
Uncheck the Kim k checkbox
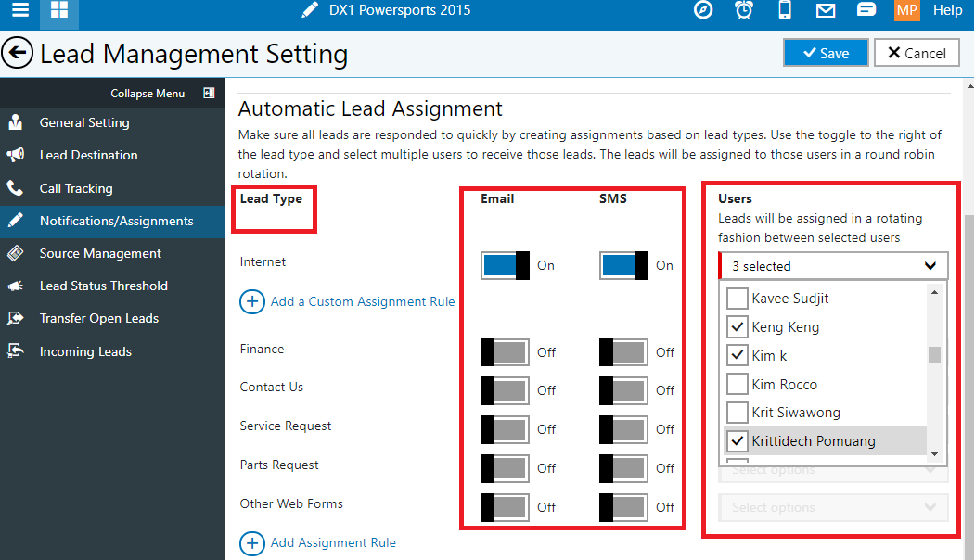pos(738,355)
